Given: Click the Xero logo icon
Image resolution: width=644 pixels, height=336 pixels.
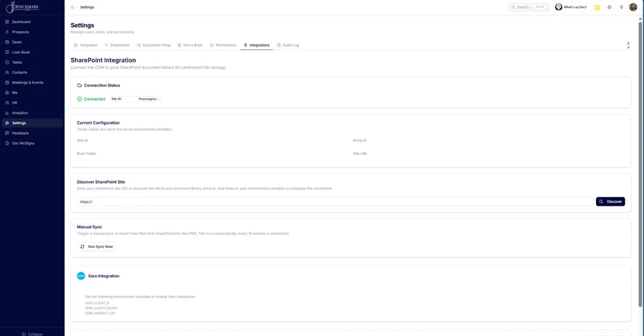Looking at the screenshot, I should [x=81, y=276].
